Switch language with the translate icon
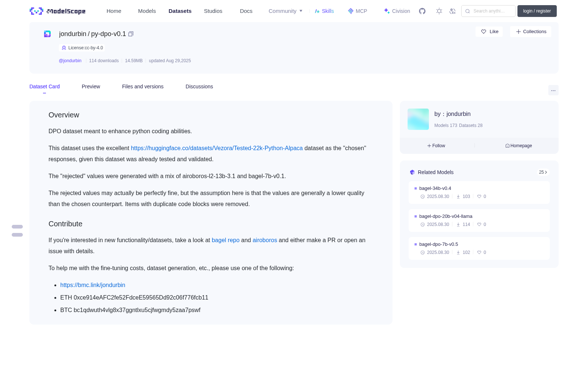Image resolution: width=588 pixels, height=368 pixels. (452, 11)
